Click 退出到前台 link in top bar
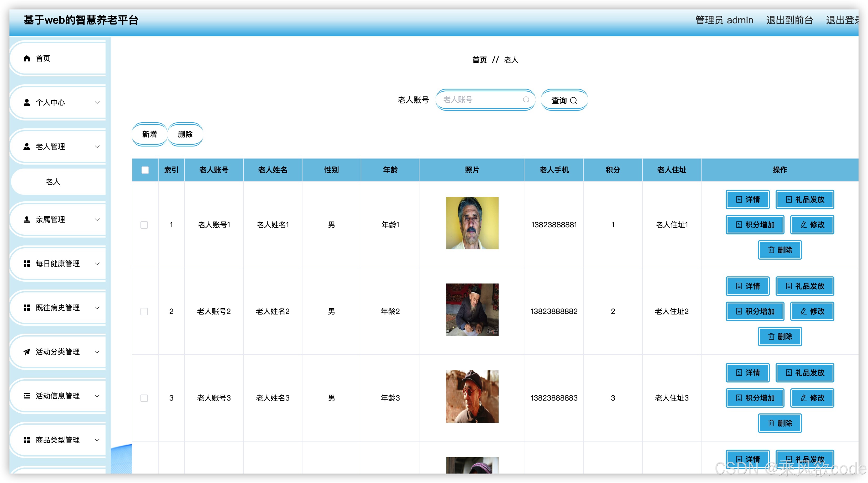868x483 pixels. pos(789,20)
